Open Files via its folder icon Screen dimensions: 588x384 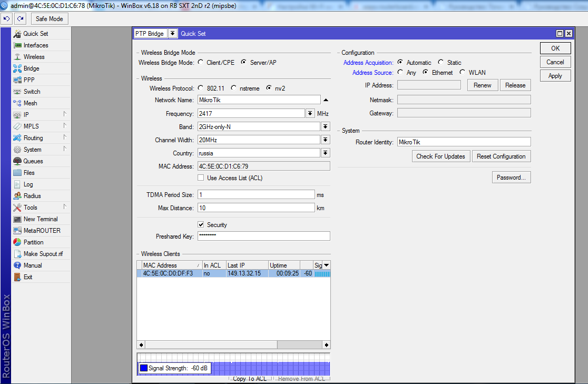(17, 173)
